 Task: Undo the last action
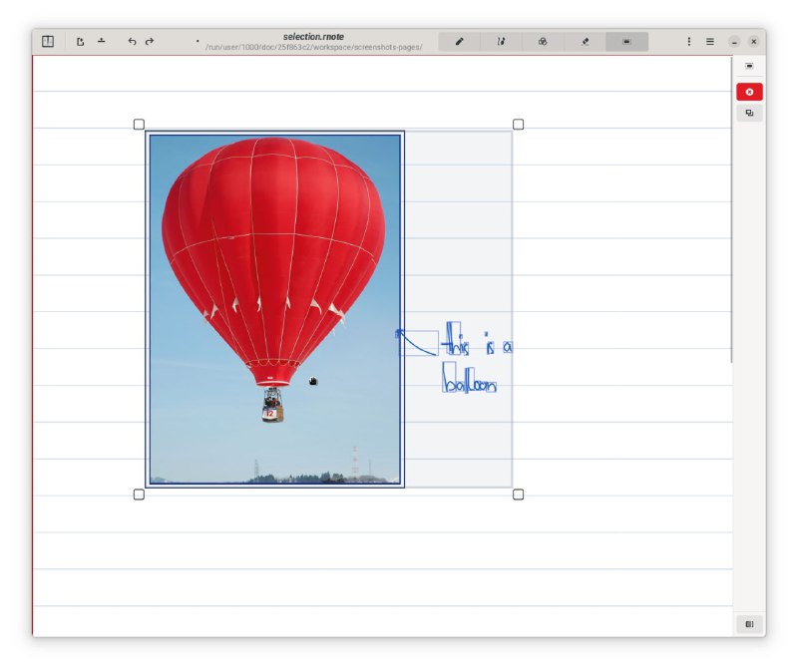pyautogui.click(x=132, y=42)
